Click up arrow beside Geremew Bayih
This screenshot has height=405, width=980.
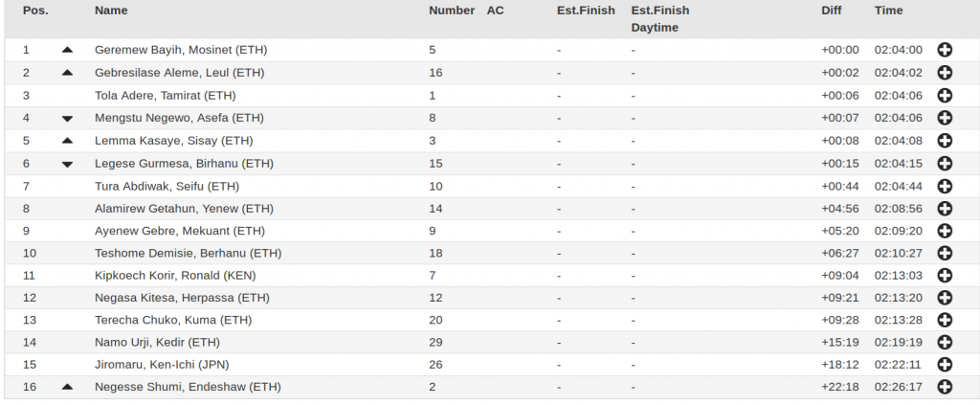click(x=68, y=50)
